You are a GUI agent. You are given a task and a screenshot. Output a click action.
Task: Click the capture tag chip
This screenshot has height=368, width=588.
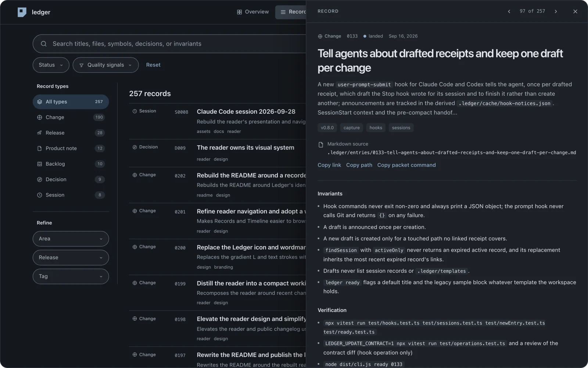click(352, 128)
